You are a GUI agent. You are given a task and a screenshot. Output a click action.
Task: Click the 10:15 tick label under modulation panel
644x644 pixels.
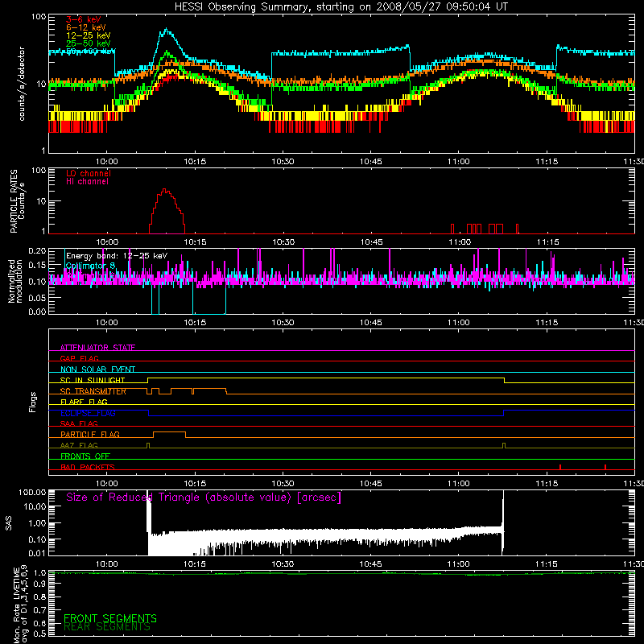tap(195, 323)
